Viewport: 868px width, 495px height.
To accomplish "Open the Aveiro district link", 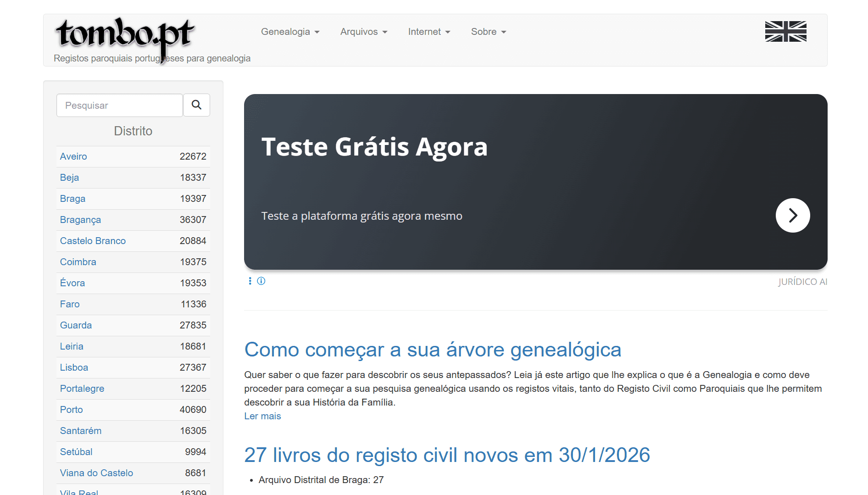I will [73, 156].
